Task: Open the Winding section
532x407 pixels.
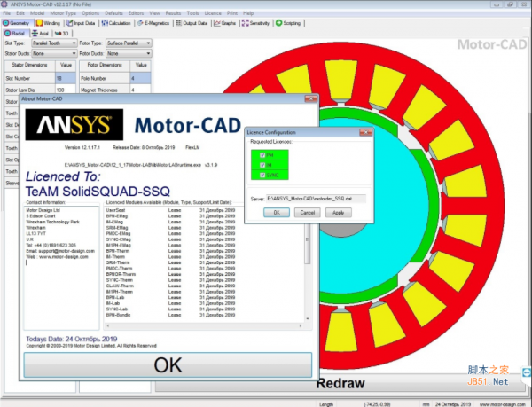Action: coord(52,24)
